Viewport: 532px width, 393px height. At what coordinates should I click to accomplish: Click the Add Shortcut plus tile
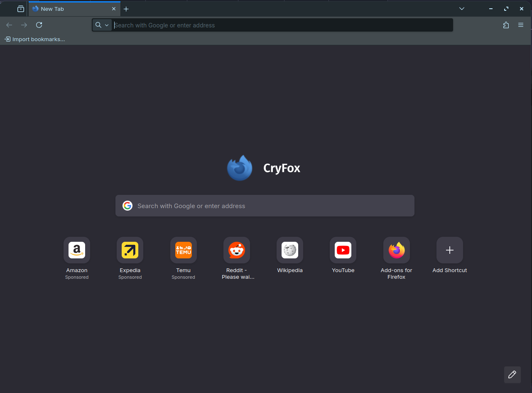click(450, 250)
